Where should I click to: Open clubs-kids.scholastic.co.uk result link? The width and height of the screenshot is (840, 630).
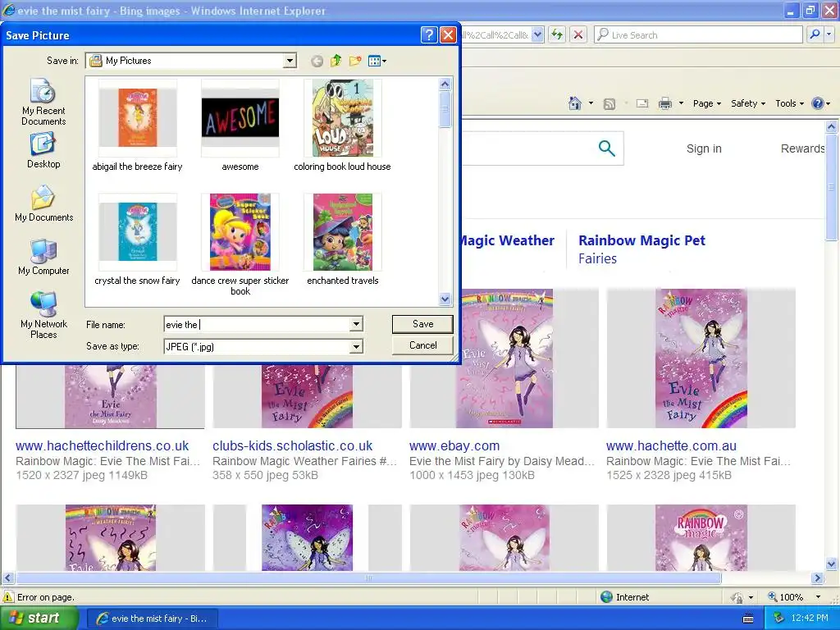[x=293, y=445]
